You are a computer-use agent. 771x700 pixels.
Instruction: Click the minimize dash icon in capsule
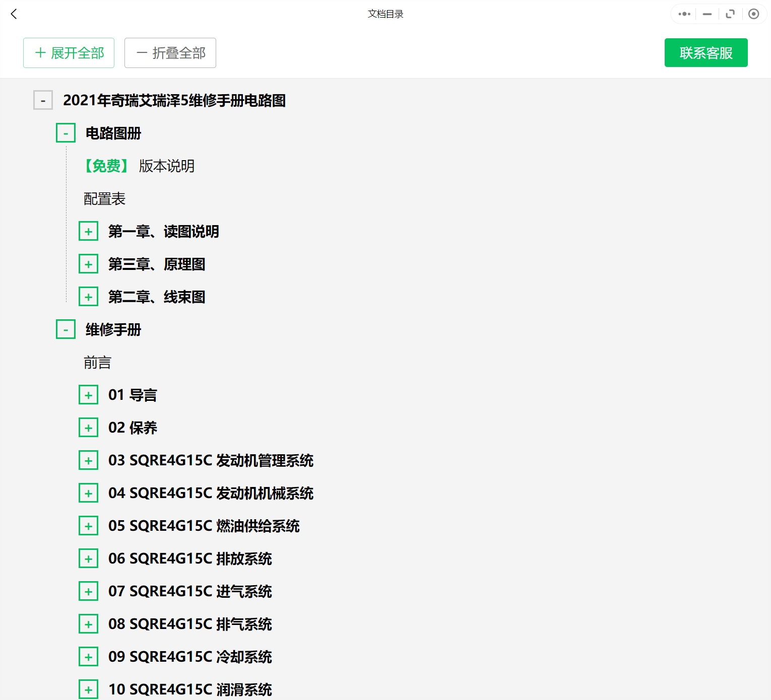[707, 14]
